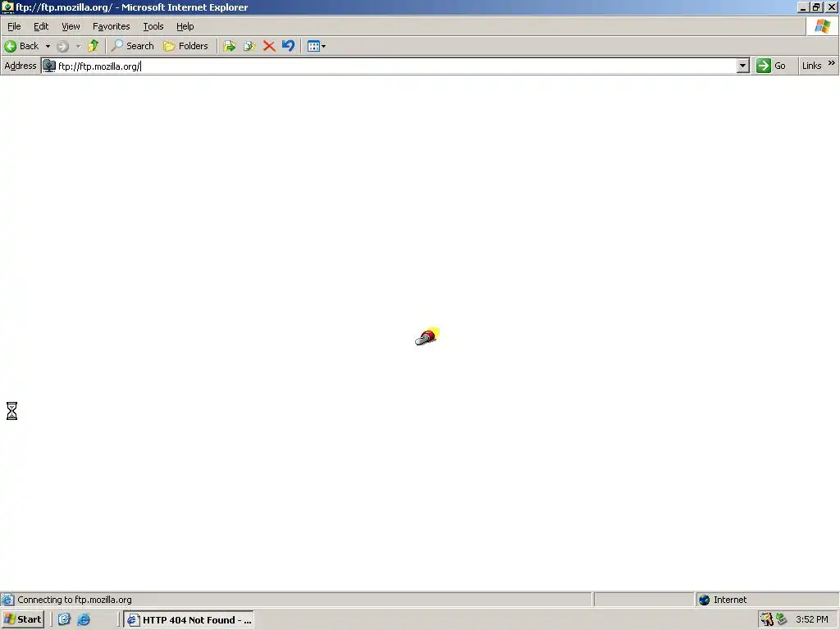The image size is (840, 630).
Task: Click inside the Address bar URL field
Action: [396, 66]
